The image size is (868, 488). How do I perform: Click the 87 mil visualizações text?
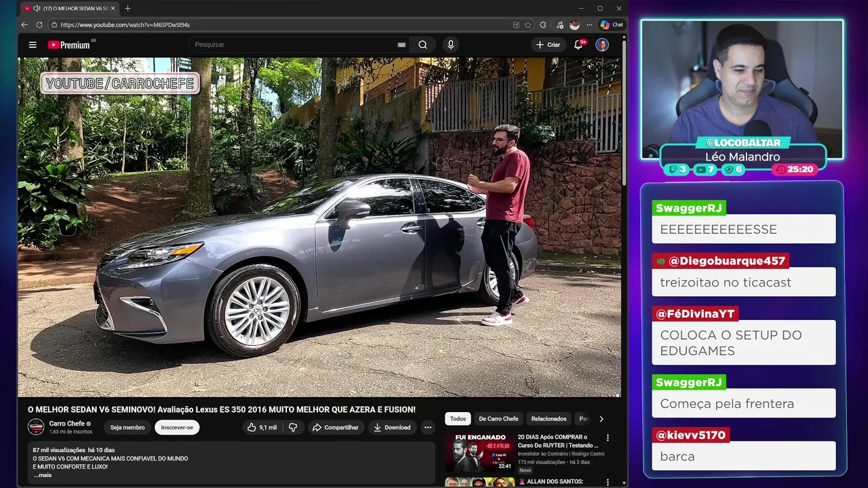(58, 450)
